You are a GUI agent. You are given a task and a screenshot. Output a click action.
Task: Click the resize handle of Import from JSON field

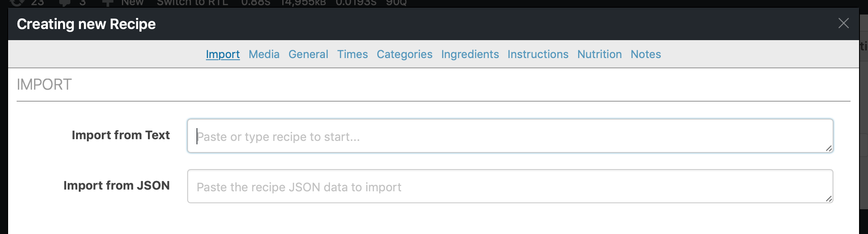pos(828,199)
